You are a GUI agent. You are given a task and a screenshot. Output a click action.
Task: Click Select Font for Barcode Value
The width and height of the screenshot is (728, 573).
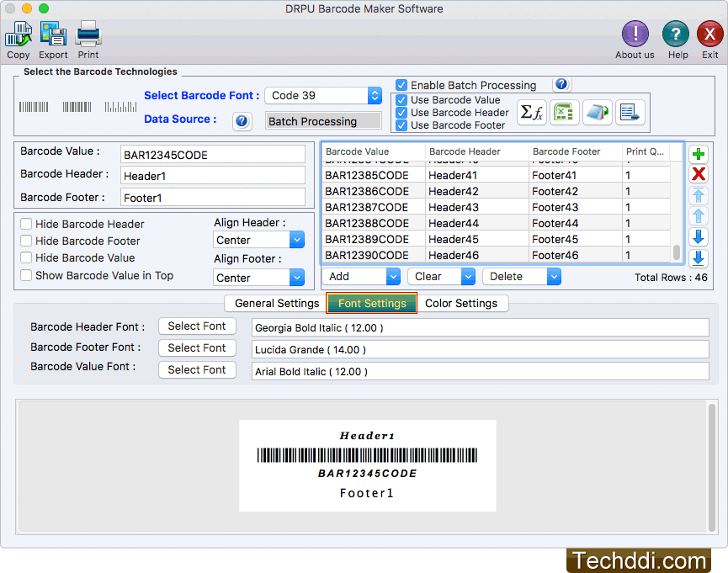pyautogui.click(x=197, y=369)
